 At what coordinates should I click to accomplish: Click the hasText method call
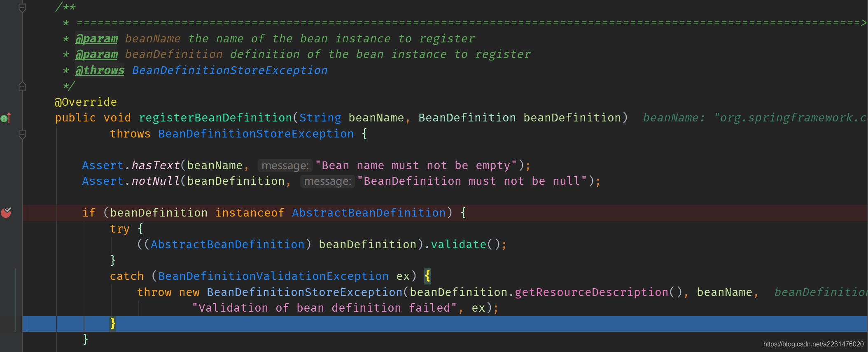coord(156,166)
